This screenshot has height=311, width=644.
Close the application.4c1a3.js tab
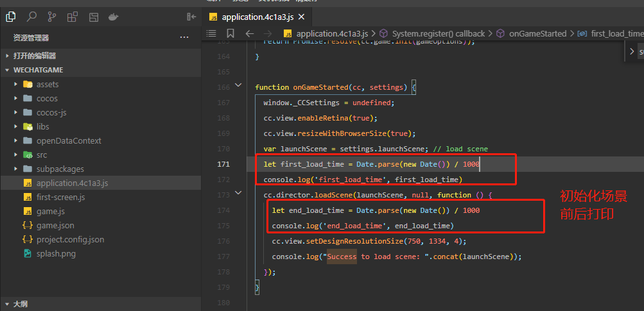pyautogui.click(x=301, y=17)
